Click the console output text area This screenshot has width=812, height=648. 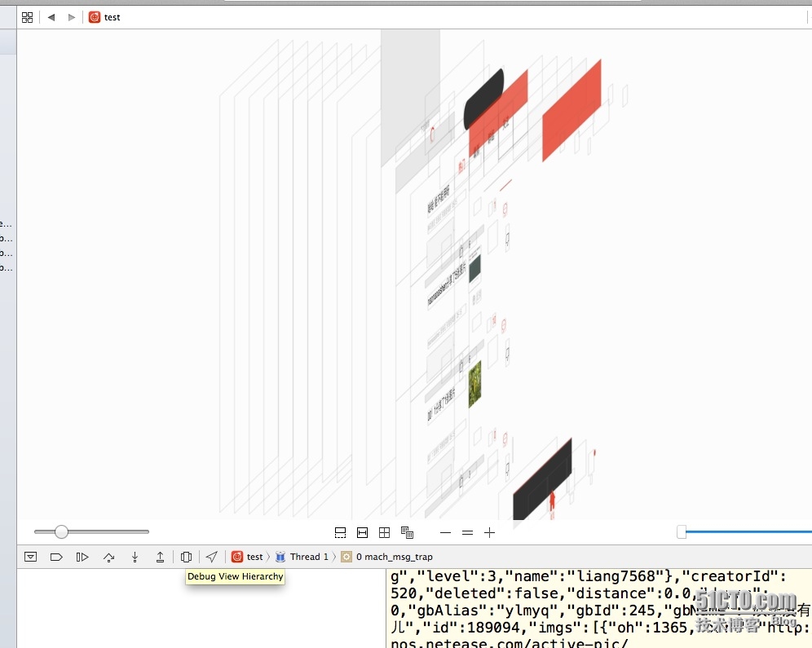point(598,609)
